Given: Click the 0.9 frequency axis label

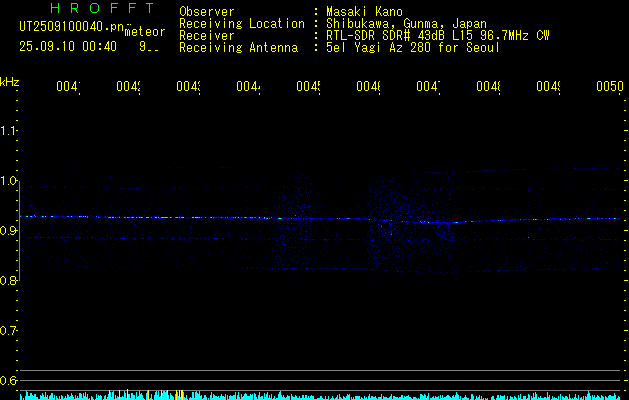Looking at the screenshot, I should coord(8,231).
